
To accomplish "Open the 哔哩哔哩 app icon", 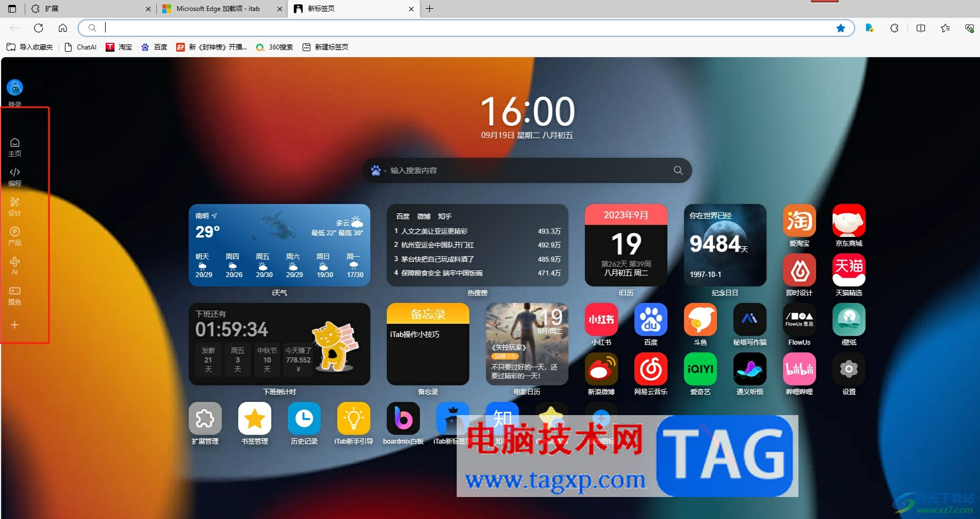I will [x=799, y=369].
